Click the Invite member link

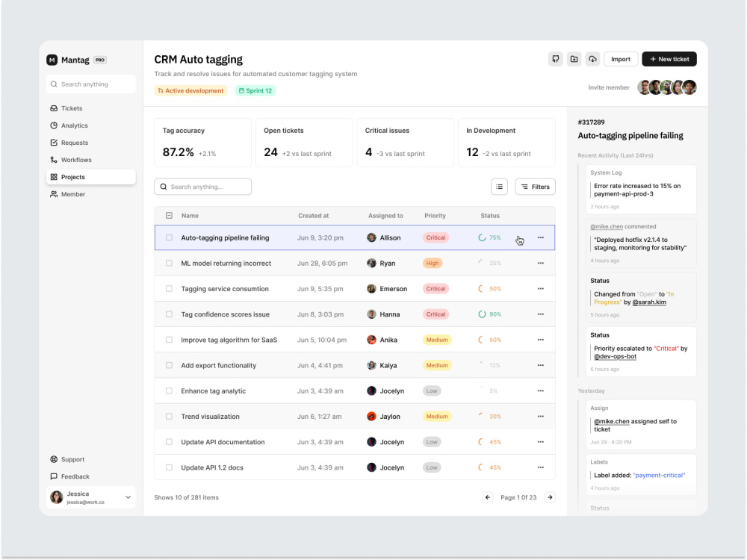[609, 87]
